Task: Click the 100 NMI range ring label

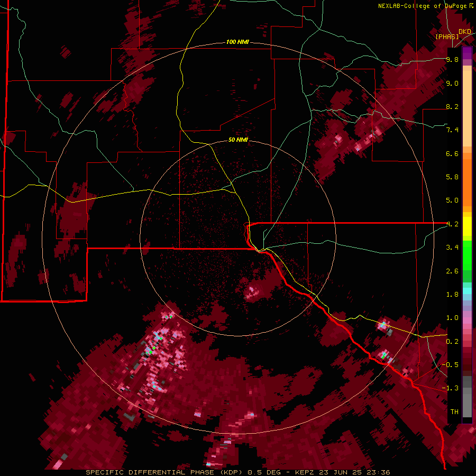Action: click(x=237, y=42)
